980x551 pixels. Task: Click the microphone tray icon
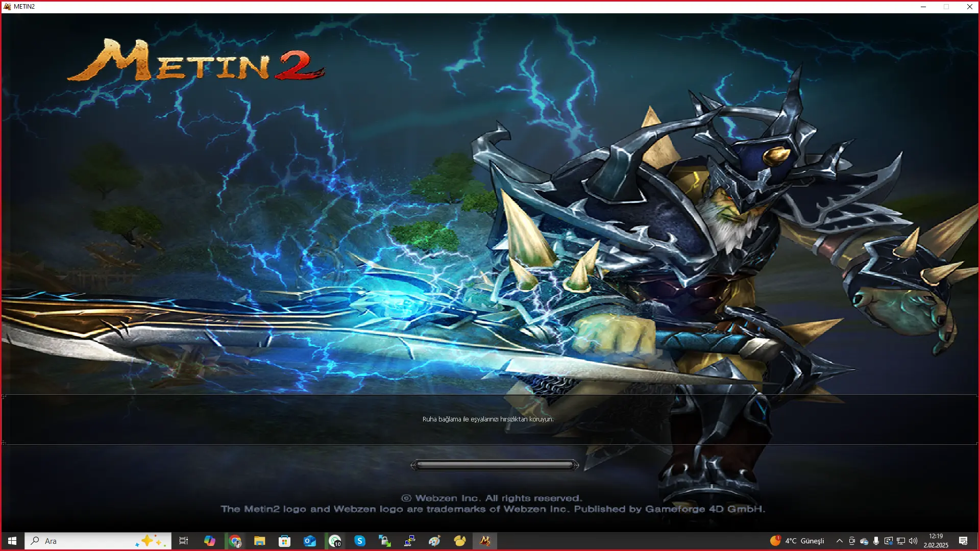pyautogui.click(x=876, y=541)
